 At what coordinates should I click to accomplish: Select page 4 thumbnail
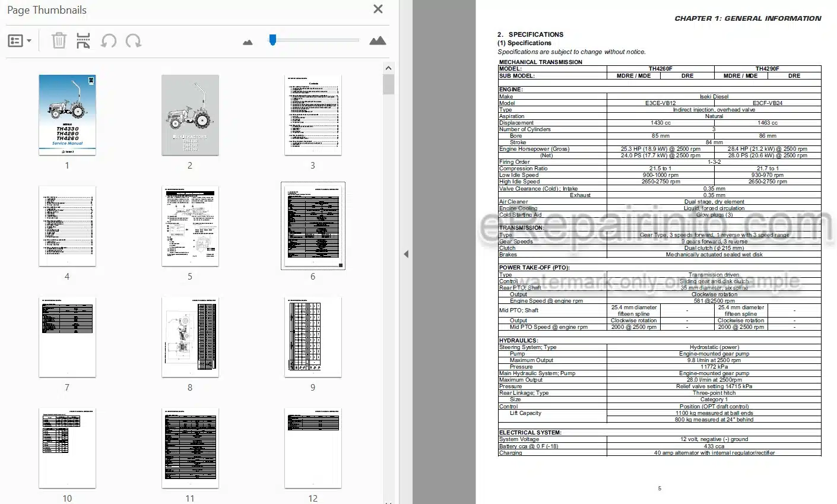click(x=67, y=226)
